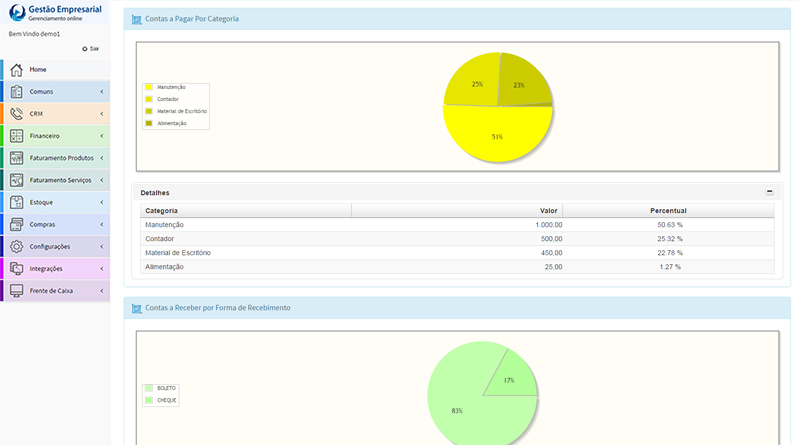Click the Sair logout link
Image resolution: width=800 pixels, height=445 pixels.
pyautogui.click(x=91, y=48)
